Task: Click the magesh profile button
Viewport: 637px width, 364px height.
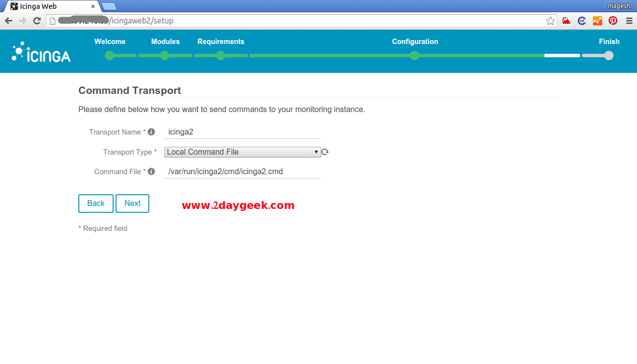Action: 619,5
